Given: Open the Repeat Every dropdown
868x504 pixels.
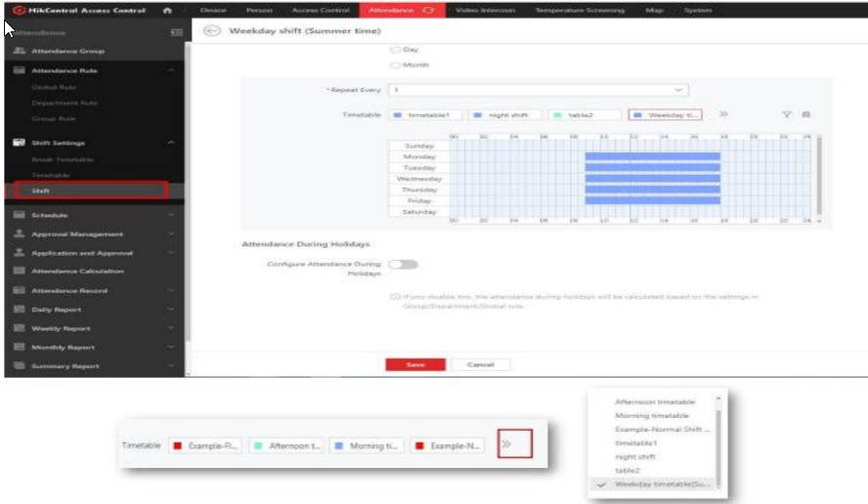Looking at the screenshot, I should 538,90.
